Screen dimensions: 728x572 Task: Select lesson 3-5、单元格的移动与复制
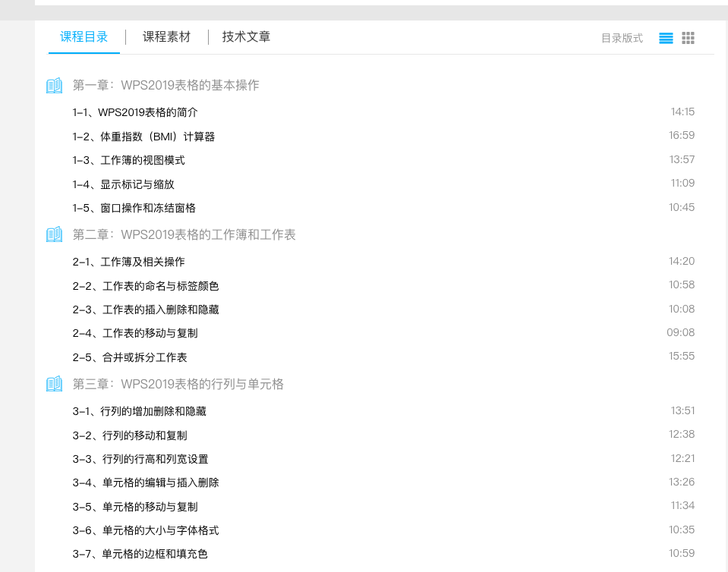point(135,507)
